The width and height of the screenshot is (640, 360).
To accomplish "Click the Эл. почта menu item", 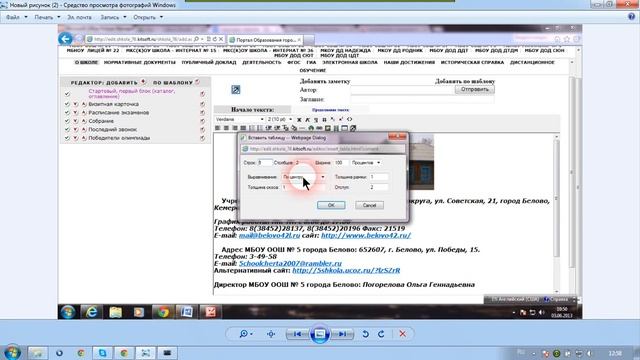I will tap(79, 17).
